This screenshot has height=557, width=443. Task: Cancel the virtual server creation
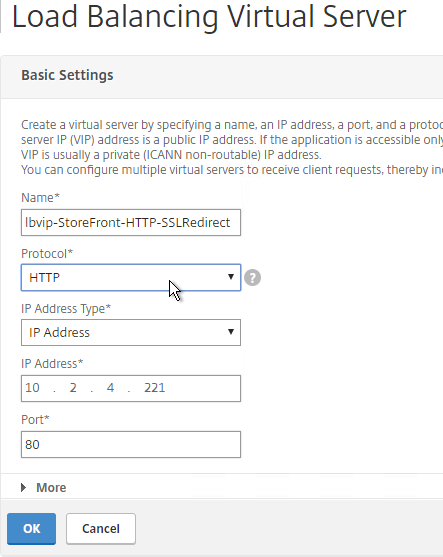pos(101,529)
